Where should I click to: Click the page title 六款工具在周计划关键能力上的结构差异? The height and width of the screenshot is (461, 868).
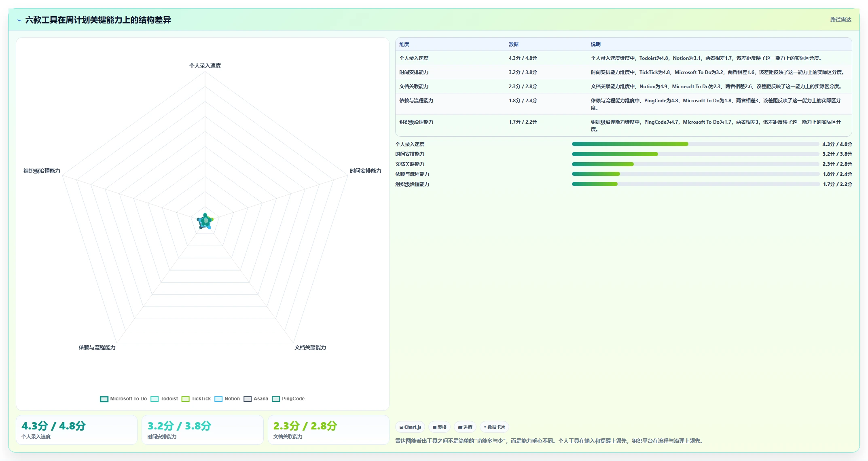pyautogui.click(x=98, y=20)
